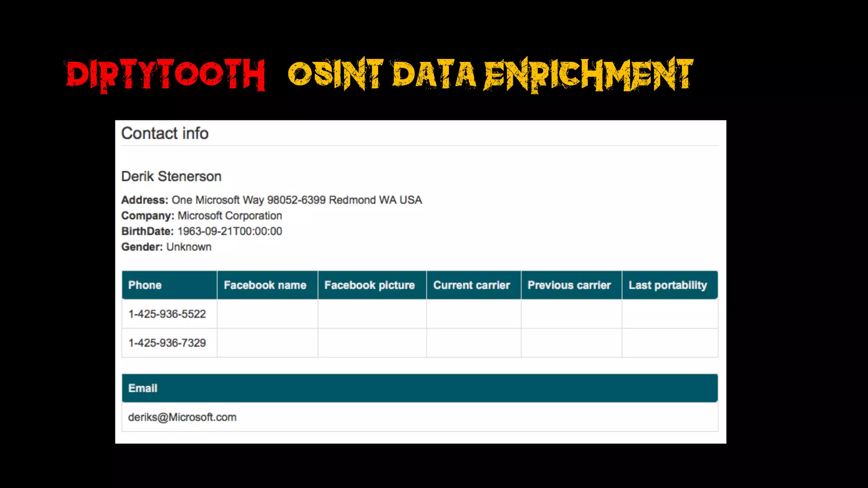Viewport: 868px width, 488px height.
Task: Select the name Derik Stenerson
Action: click(171, 176)
